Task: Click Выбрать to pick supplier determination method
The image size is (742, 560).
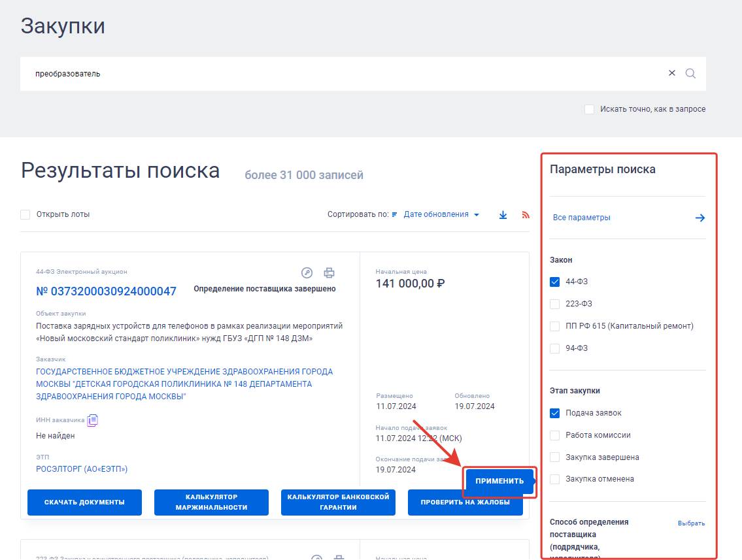Action: pyautogui.click(x=692, y=523)
